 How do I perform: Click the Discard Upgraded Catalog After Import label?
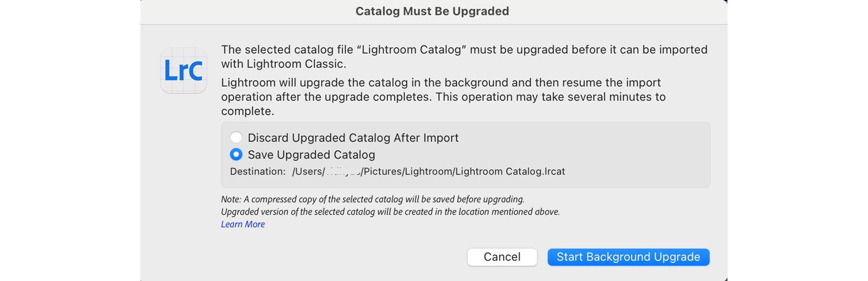pyautogui.click(x=353, y=138)
